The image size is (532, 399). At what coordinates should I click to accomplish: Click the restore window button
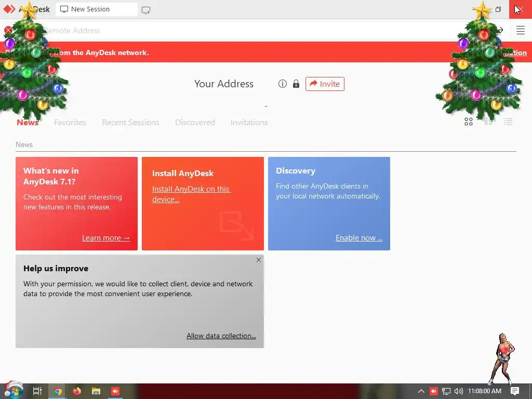498,9
